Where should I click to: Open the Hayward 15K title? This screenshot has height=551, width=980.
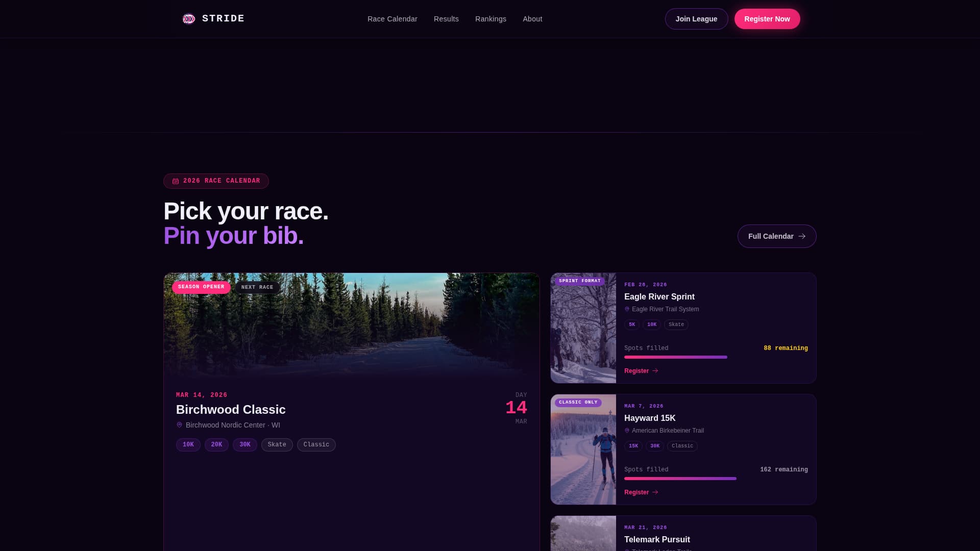pyautogui.click(x=650, y=418)
